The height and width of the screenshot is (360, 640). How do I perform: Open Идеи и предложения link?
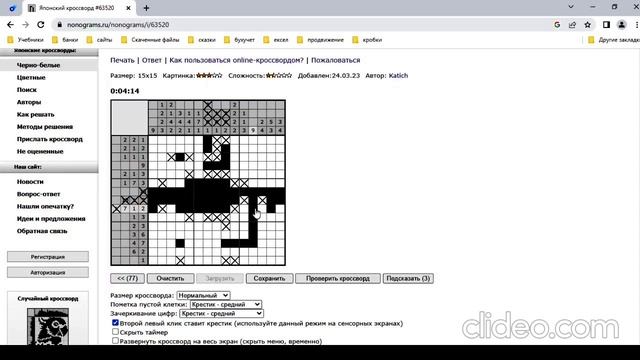[x=51, y=218]
